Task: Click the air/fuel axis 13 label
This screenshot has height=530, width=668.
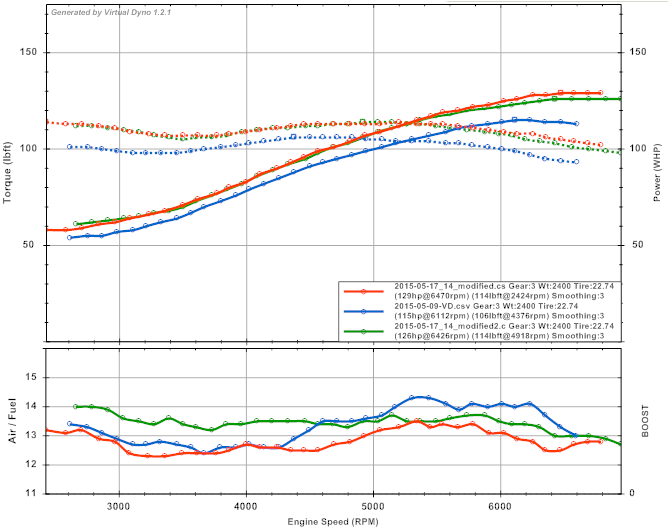Action: (32, 435)
